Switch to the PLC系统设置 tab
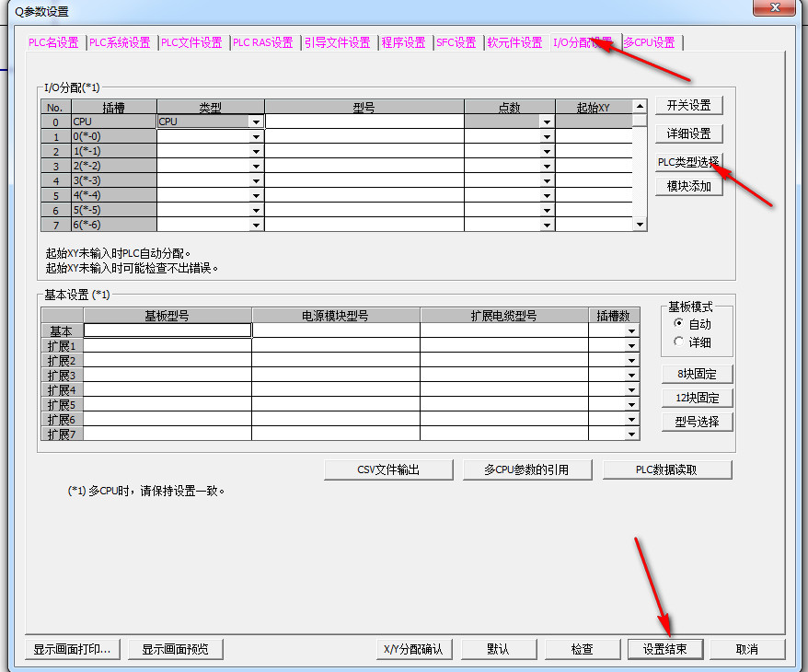Image resolution: width=808 pixels, height=672 pixels. (x=120, y=42)
